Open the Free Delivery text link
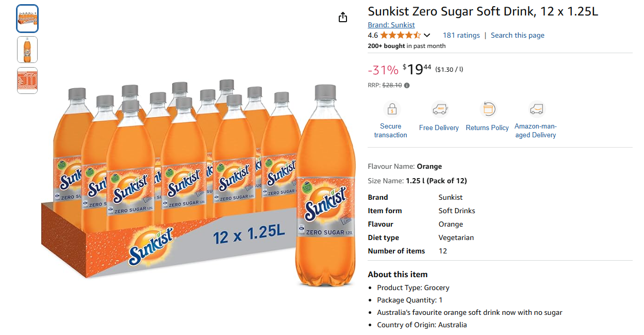This screenshot has width=644, height=335. [439, 128]
